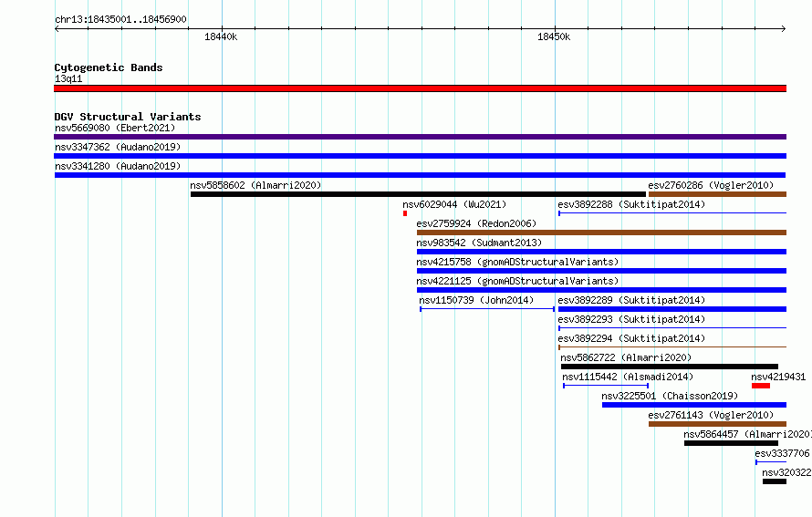This screenshot has width=812, height=517.
Task: Click the black nsv5858602 variant bar
Action: (418, 194)
